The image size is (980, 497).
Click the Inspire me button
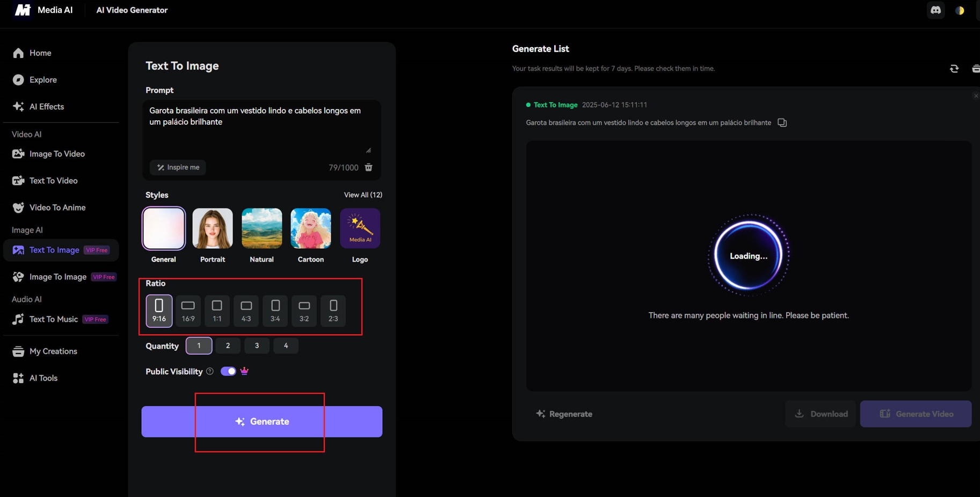pos(178,167)
